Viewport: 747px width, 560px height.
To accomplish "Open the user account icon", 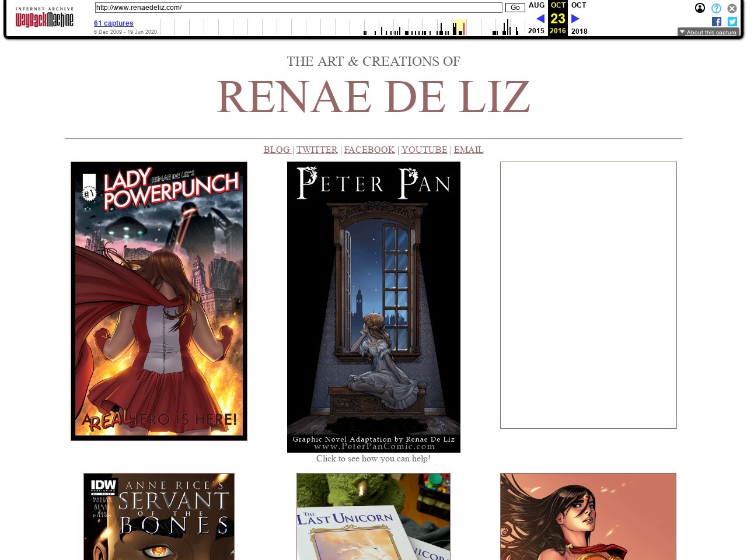I will (x=700, y=8).
